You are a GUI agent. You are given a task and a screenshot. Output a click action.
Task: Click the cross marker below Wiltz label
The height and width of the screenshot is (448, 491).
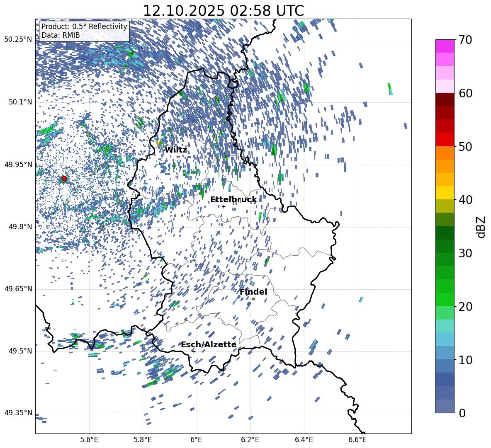point(178,157)
